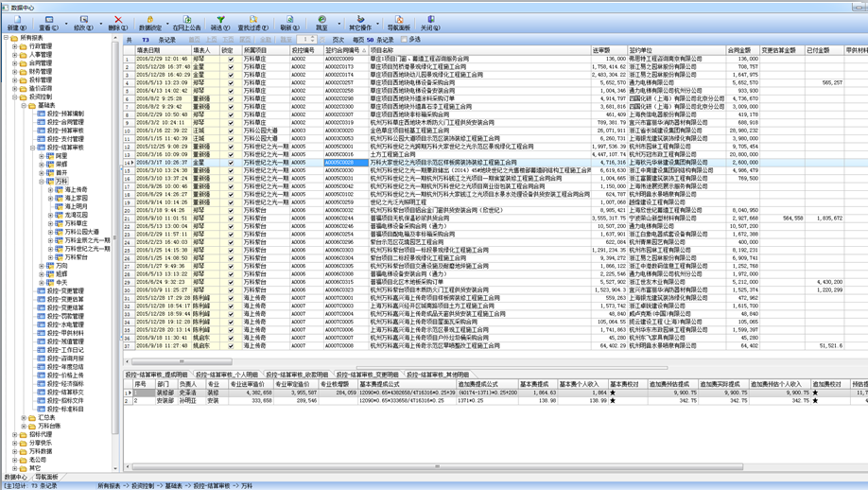Sort by the 填表日期 column header
868x490 pixels.
tap(163, 50)
